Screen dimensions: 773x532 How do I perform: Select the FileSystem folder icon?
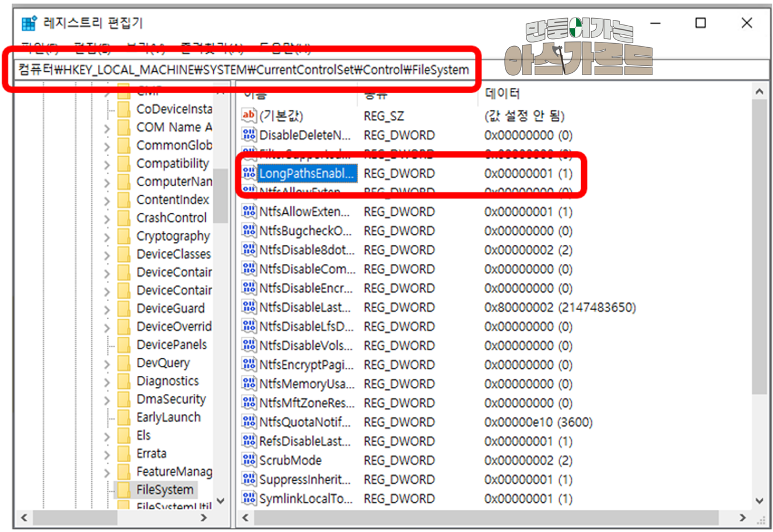(x=124, y=489)
